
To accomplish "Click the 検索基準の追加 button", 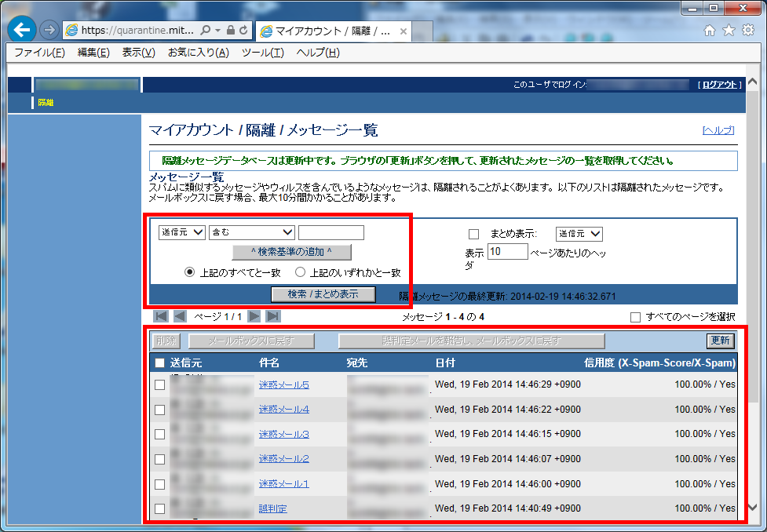I will pos(291,252).
